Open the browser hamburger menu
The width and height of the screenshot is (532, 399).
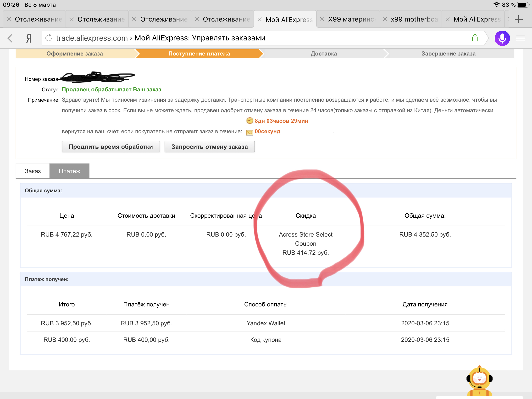pyautogui.click(x=520, y=38)
